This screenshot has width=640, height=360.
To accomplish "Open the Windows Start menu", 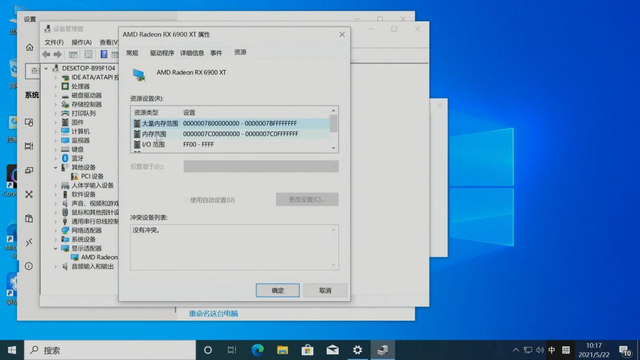I will 12,350.
